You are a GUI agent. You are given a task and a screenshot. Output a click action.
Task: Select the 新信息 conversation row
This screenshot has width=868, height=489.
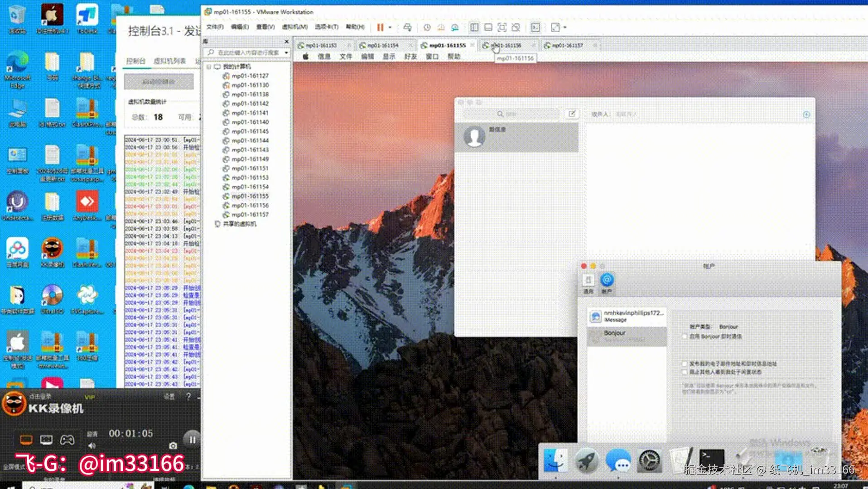click(516, 137)
